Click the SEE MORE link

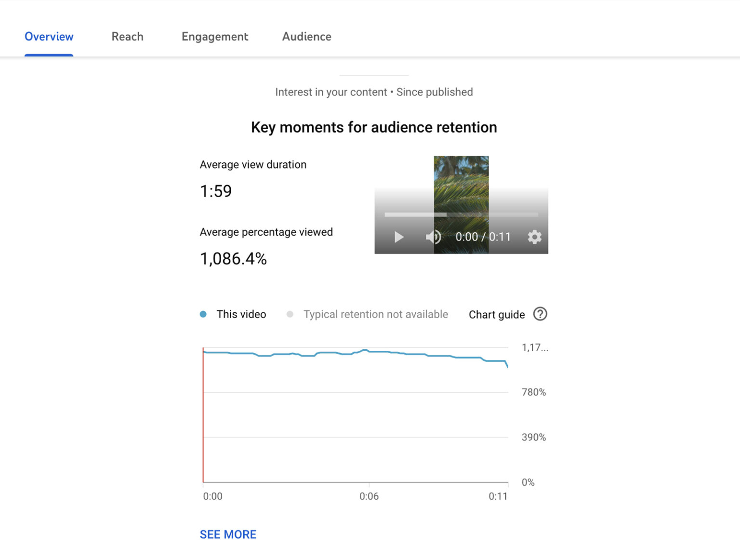(x=228, y=534)
